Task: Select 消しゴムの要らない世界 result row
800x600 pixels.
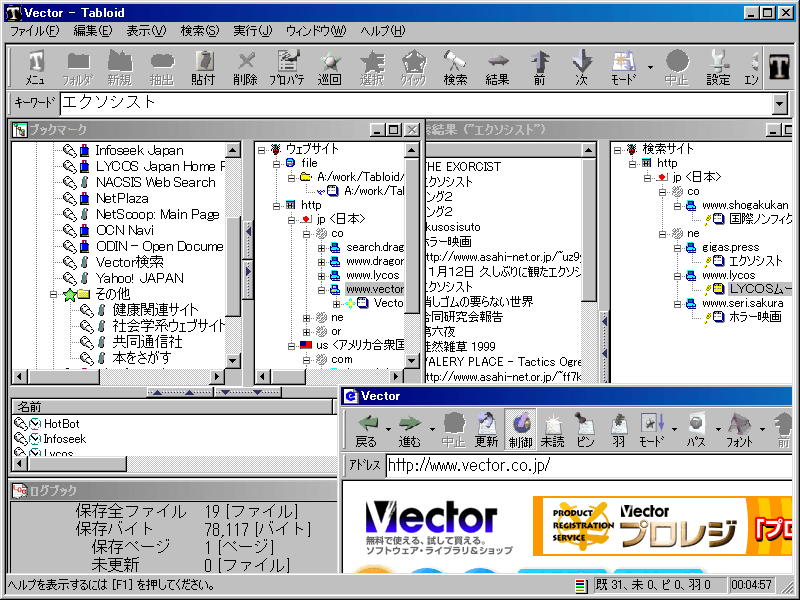Action: [479, 302]
